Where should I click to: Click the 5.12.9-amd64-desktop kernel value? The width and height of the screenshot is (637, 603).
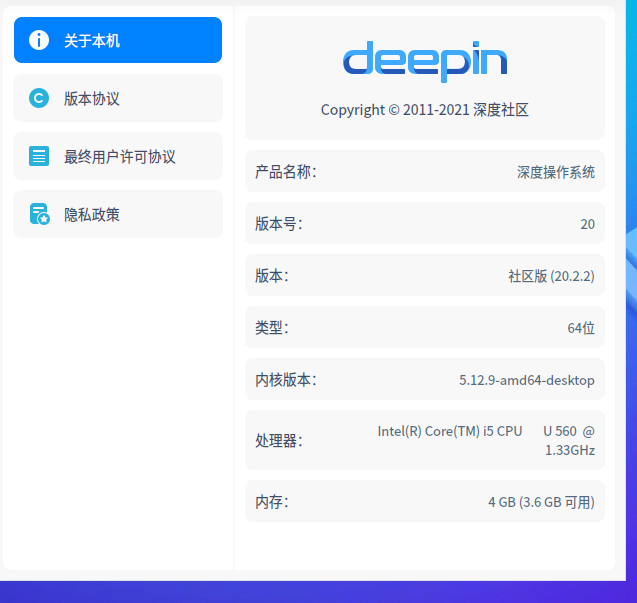(527, 380)
